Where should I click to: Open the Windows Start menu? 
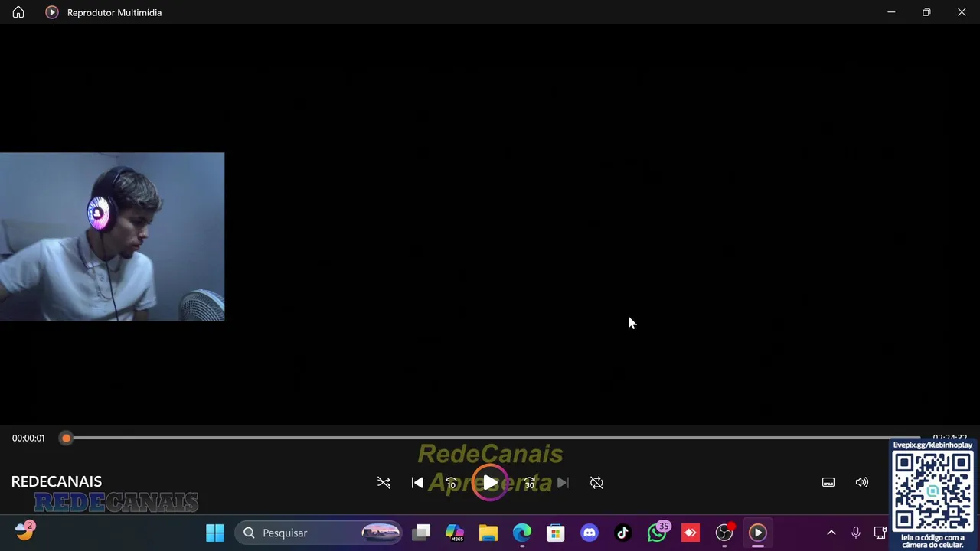215,533
